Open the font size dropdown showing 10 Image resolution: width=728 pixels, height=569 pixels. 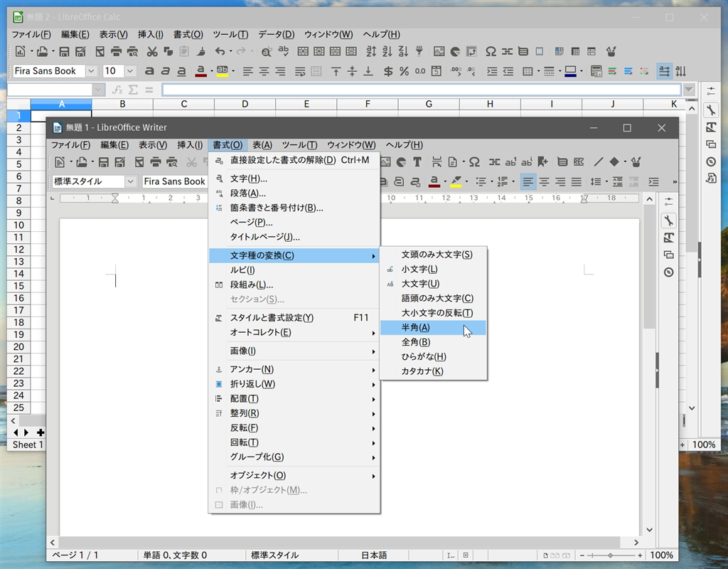[x=130, y=71]
